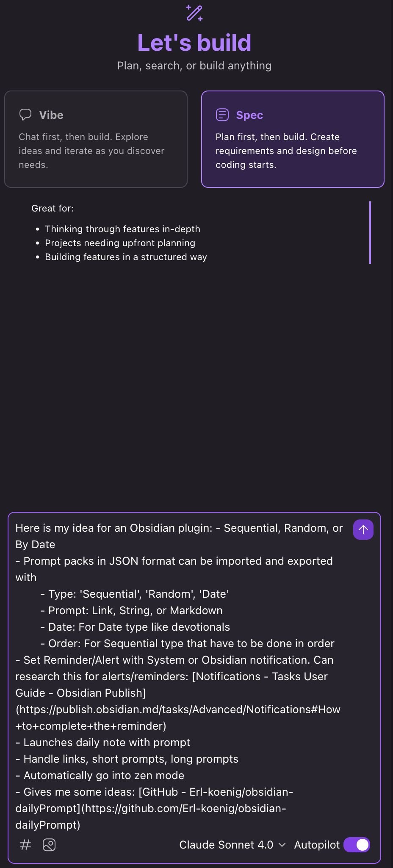This screenshot has height=868, width=393.
Task: Click the chevron beside Claude Sonnet 4.0
Action: point(281,845)
